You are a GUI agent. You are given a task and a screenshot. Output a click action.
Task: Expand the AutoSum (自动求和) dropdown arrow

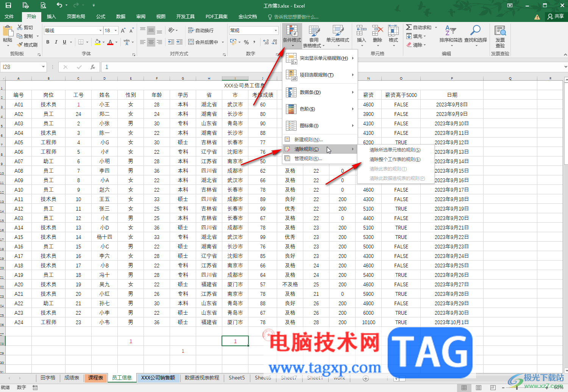(436, 27)
